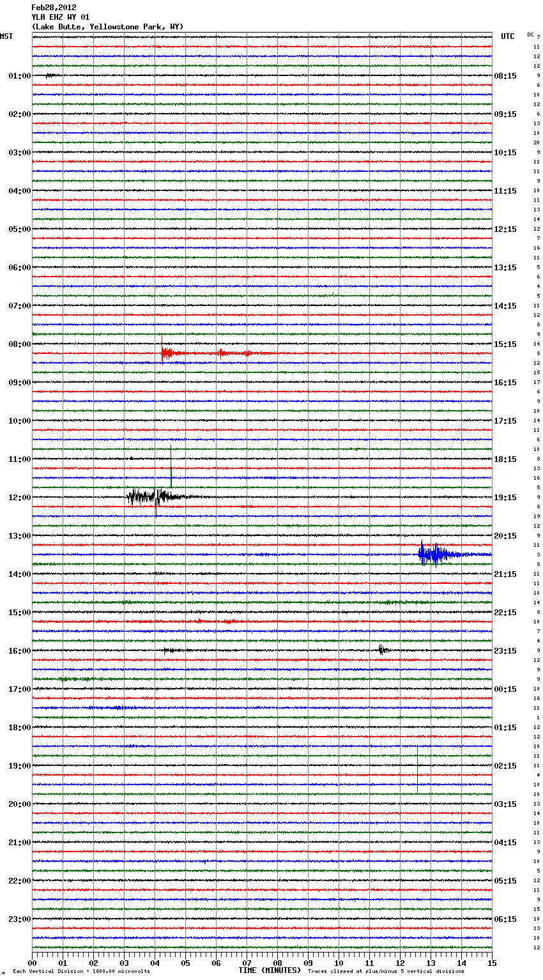
Task: Click the UTC timezone header label
Action: click(x=507, y=36)
